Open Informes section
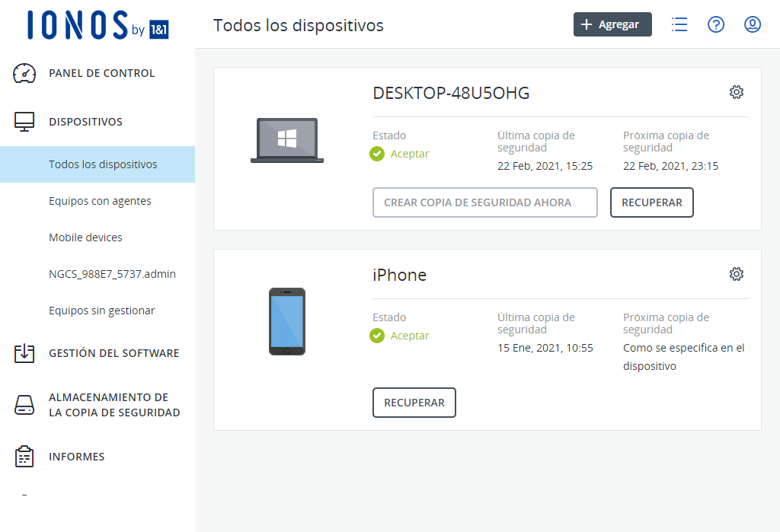Screen dimensions: 780x532 (77, 457)
